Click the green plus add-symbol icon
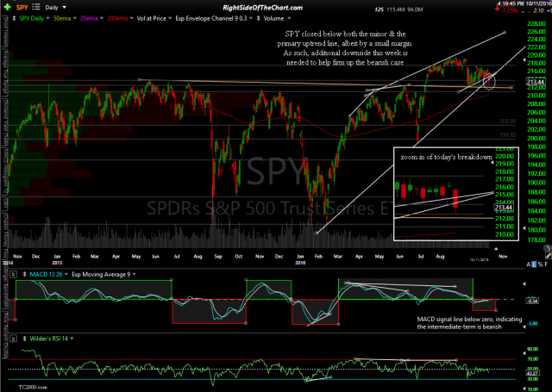The image size is (552, 392). coord(7,7)
